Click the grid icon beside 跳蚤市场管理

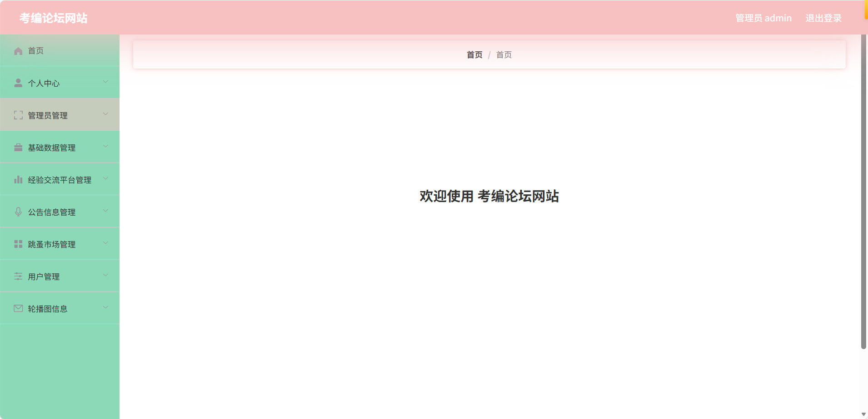pyautogui.click(x=18, y=244)
